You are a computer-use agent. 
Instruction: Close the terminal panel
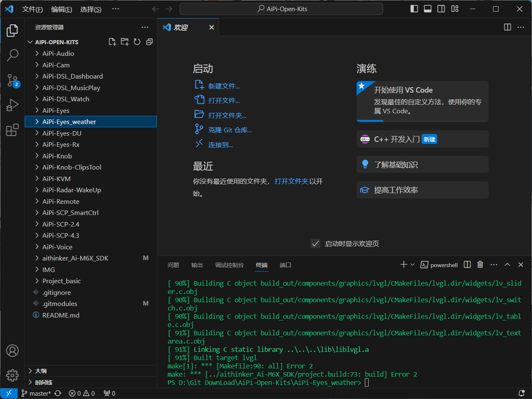click(521, 265)
